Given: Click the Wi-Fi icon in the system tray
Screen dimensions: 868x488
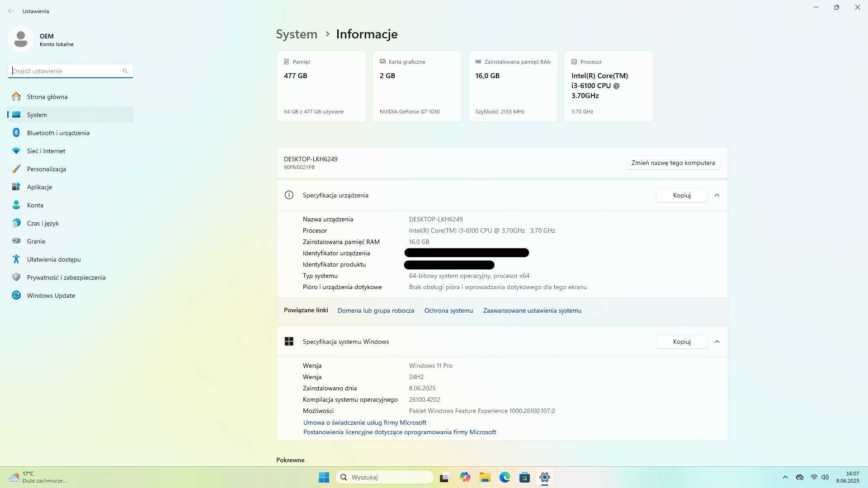Looking at the screenshot, I should tap(814, 477).
